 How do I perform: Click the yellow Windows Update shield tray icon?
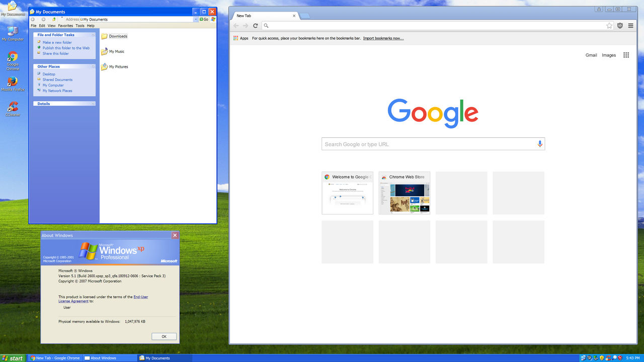coord(602,358)
